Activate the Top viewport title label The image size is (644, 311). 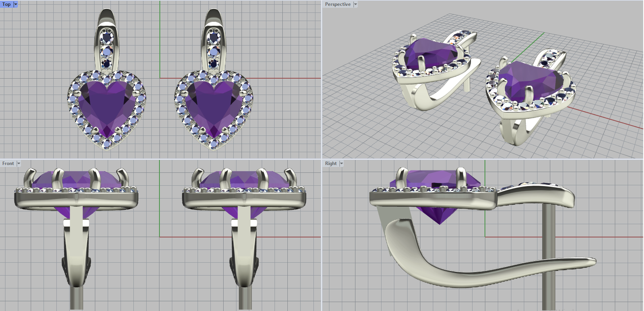tap(6, 4)
